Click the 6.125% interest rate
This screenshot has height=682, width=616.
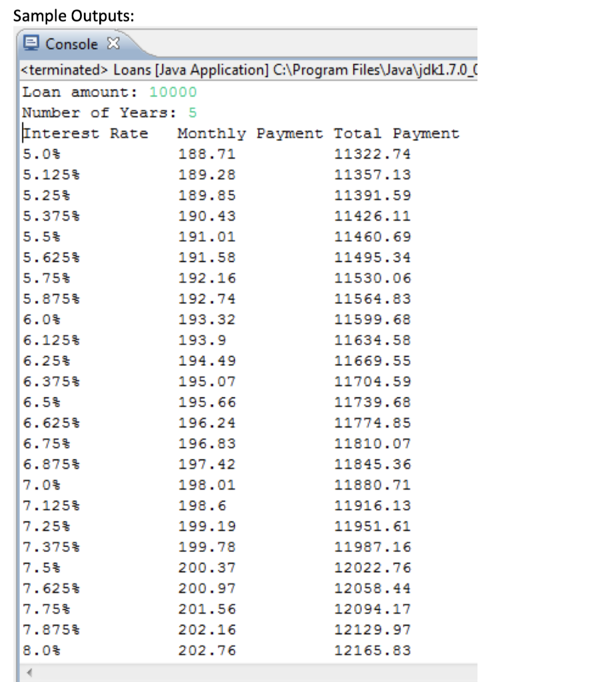point(51,340)
